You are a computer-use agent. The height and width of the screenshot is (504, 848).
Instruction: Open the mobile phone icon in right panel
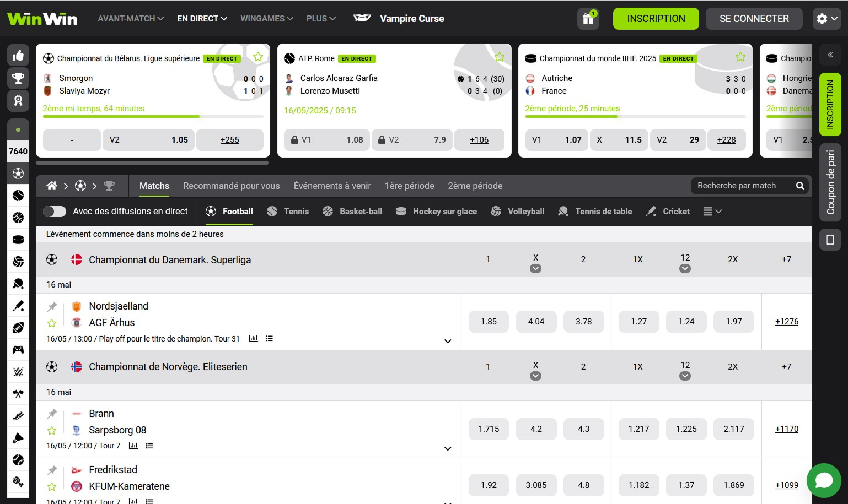click(830, 240)
